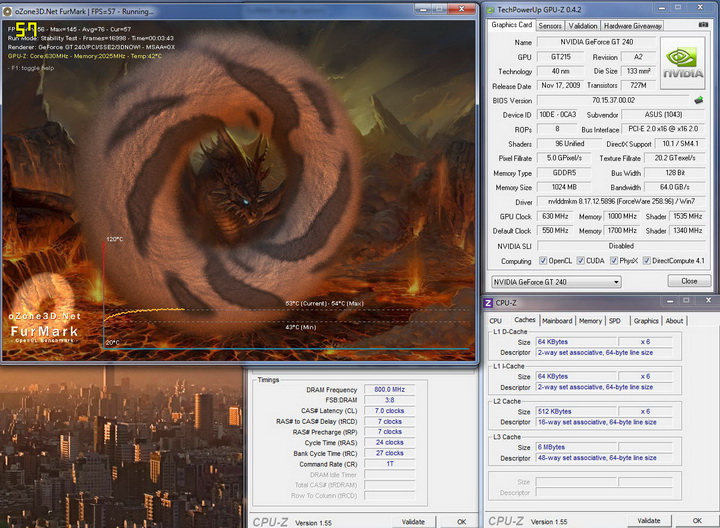Click the L1 D-Cache size 64 KBytes value
Image resolution: width=720 pixels, height=528 pixels.
pos(576,342)
